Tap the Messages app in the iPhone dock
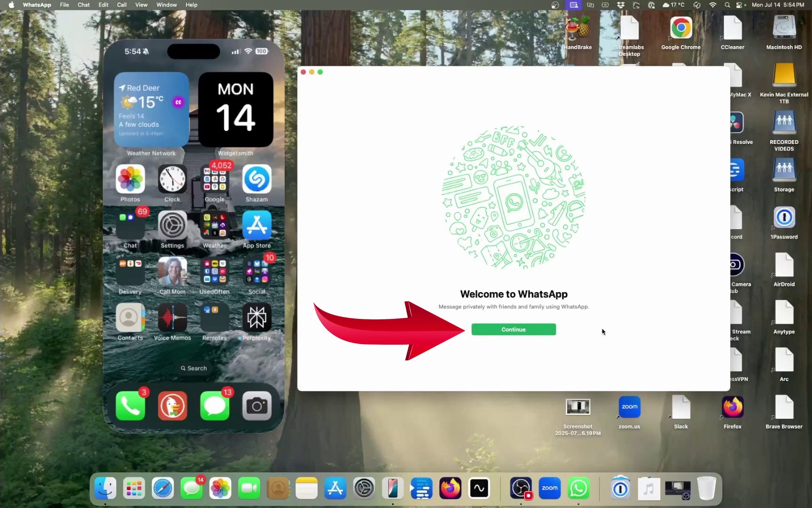 pyautogui.click(x=215, y=405)
